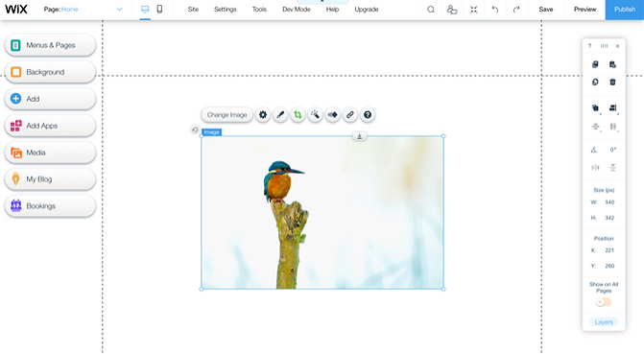Open the Add Apps panel
The width and height of the screenshot is (644, 354).
click(x=50, y=126)
